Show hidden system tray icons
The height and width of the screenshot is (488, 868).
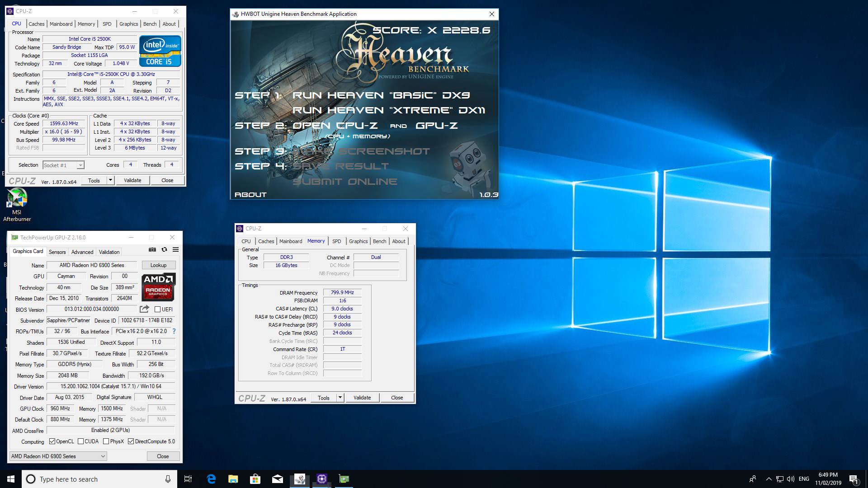769,479
